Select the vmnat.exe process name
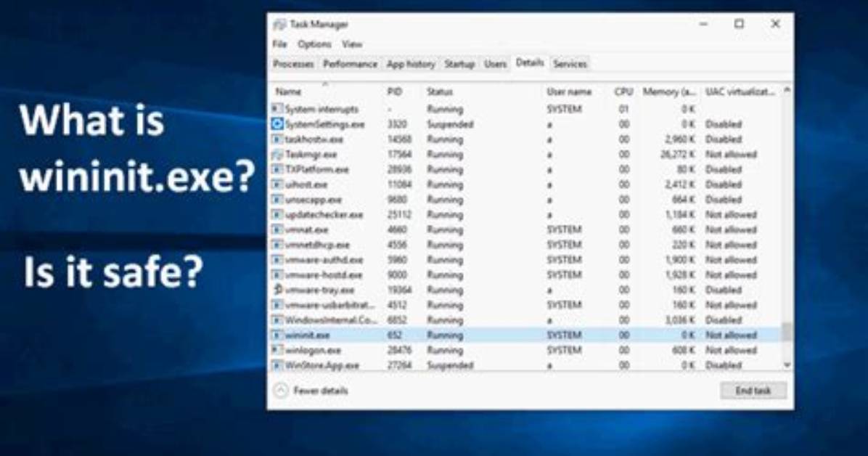This screenshot has height=456, width=868. [307, 229]
